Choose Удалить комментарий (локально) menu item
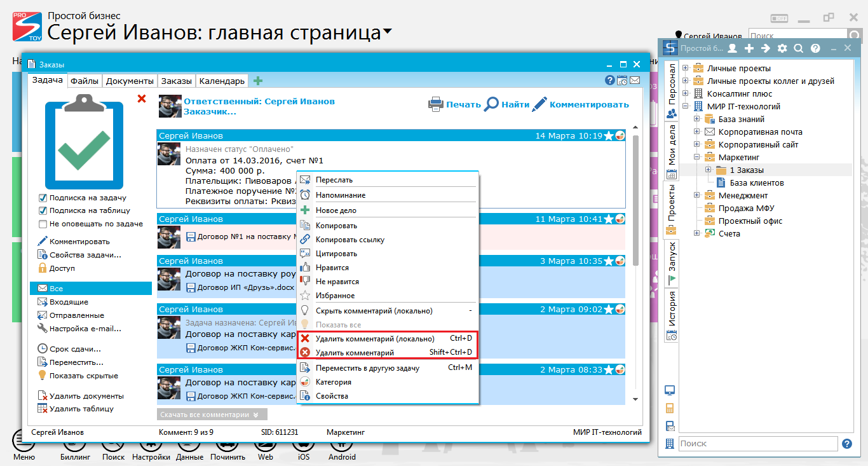Image resolution: width=868 pixels, height=466 pixels. (387, 339)
